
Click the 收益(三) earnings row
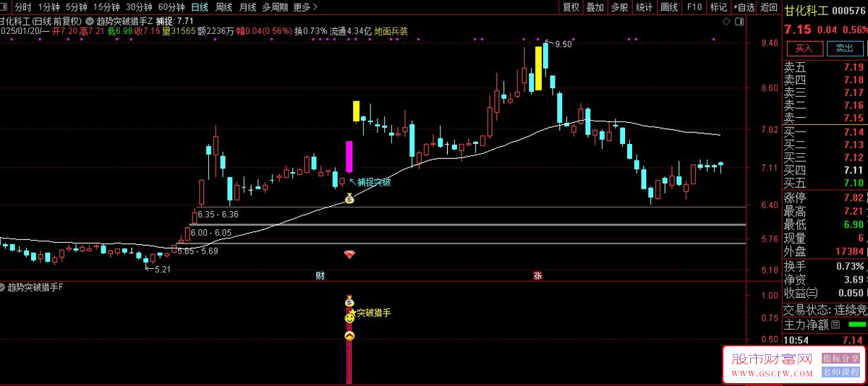(825, 293)
